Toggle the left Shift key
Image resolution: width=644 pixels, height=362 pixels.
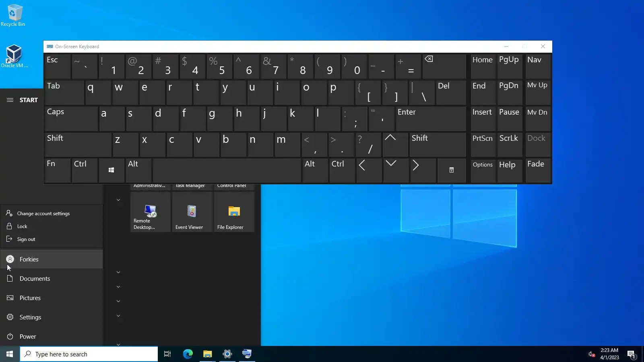(78, 144)
